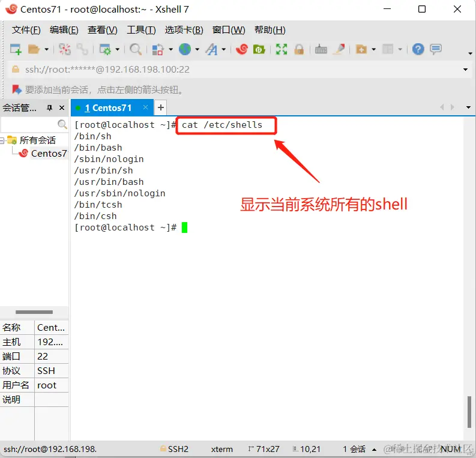
Task: Click the terminal vertical scrollbar thumb
Action: click(x=469, y=412)
